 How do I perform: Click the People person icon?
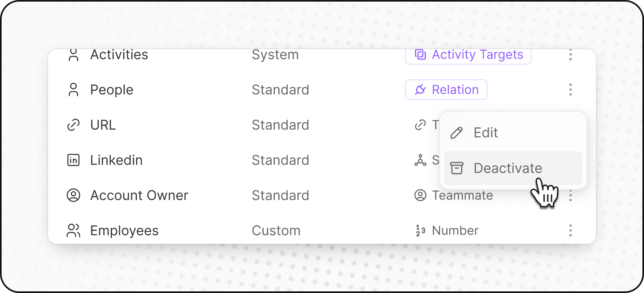click(x=73, y=90)
